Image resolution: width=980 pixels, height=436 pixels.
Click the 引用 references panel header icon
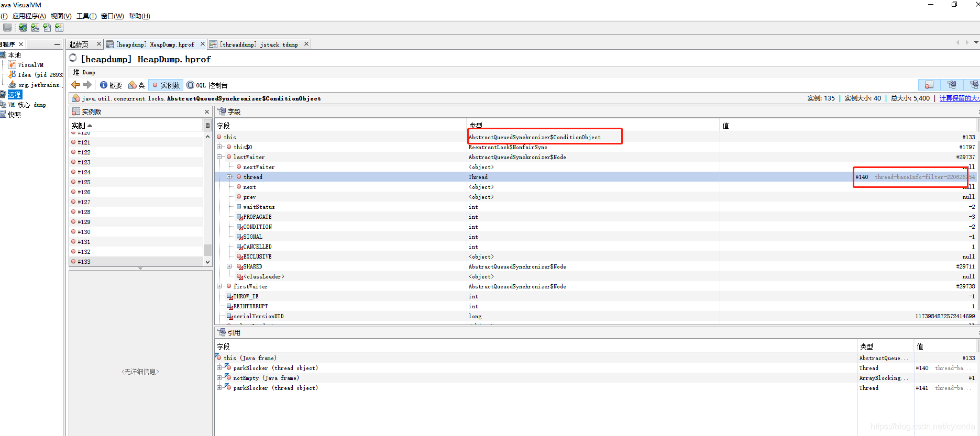[222, 332]
